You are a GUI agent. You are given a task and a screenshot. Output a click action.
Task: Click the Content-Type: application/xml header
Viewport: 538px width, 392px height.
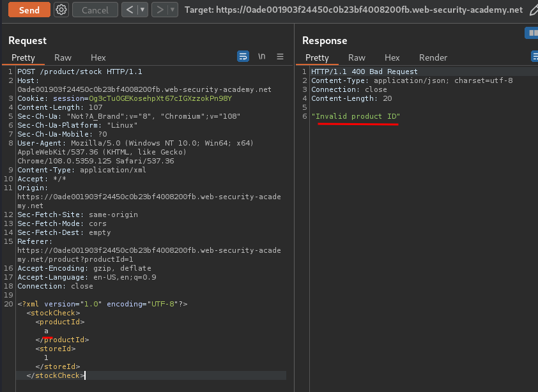(x=82, y=170)
